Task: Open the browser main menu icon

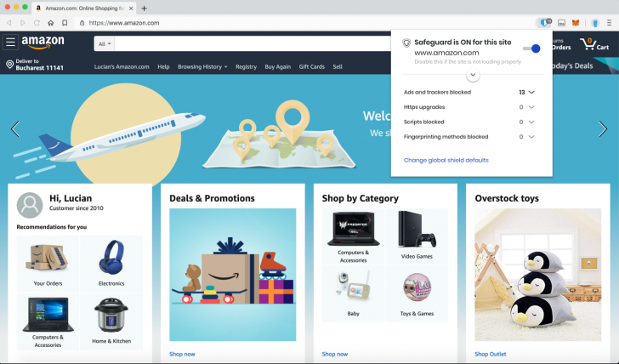Action: click(x=609, y=23)
